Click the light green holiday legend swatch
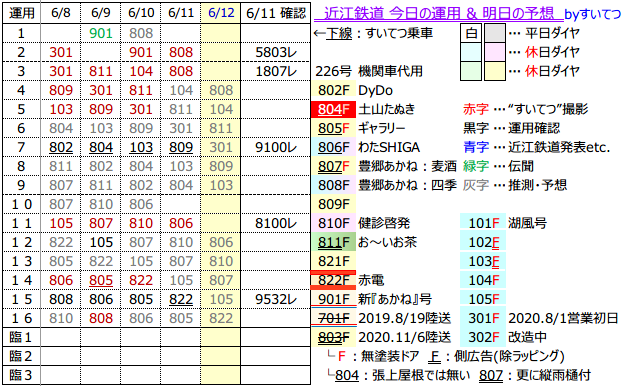629x386 pixels. point(471,71)
